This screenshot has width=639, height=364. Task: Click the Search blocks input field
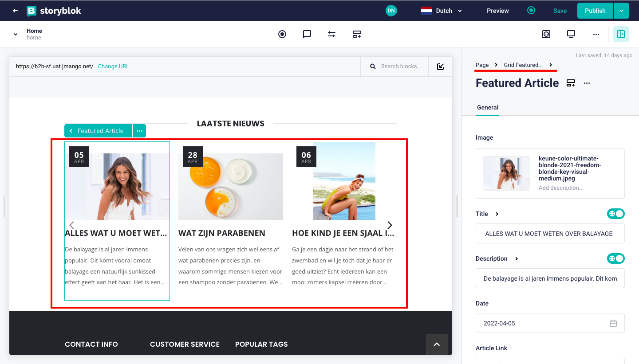point(401,67)
